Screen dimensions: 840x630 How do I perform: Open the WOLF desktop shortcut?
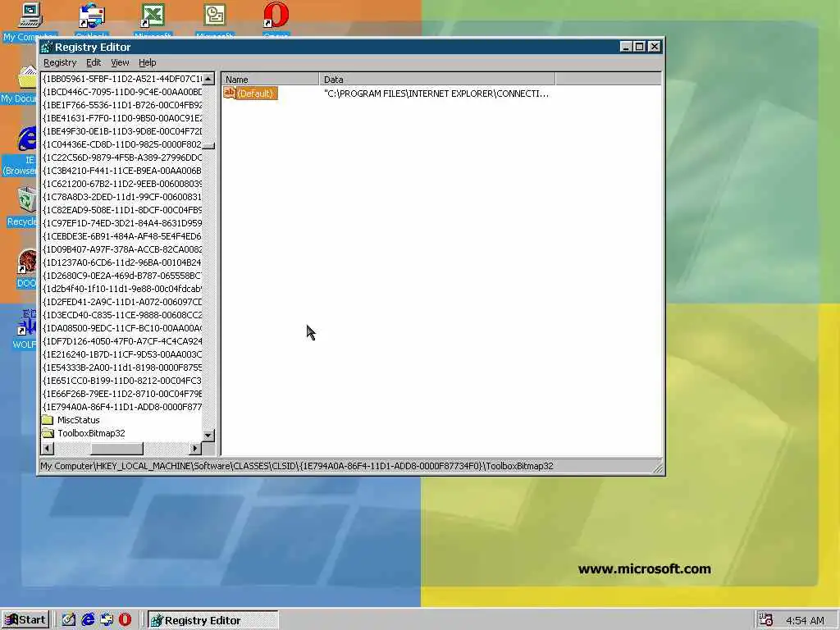tap(25, 329)
